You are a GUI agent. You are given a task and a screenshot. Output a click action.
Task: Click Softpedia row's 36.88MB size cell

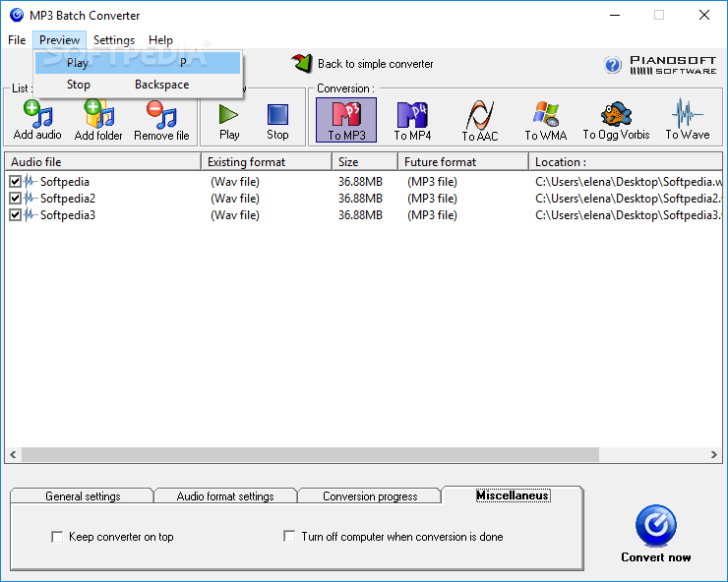click(360, 182)
